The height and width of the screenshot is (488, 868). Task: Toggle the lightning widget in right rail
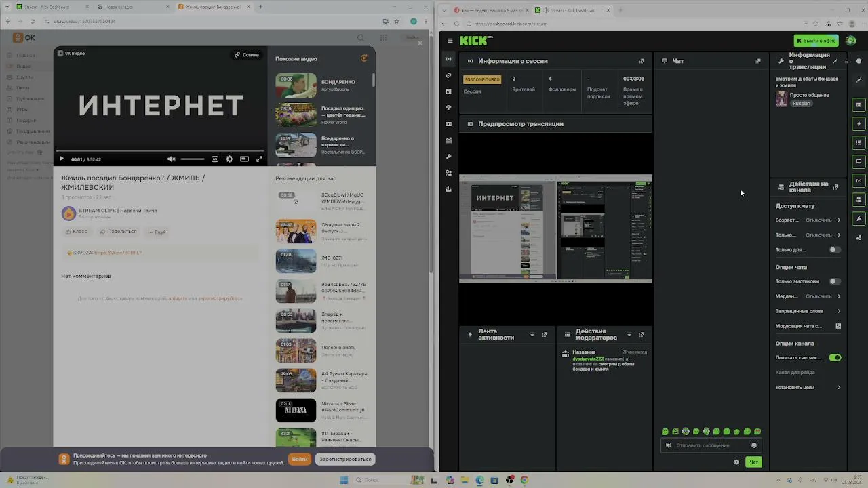pyautogui.click(x=859, y=124)
